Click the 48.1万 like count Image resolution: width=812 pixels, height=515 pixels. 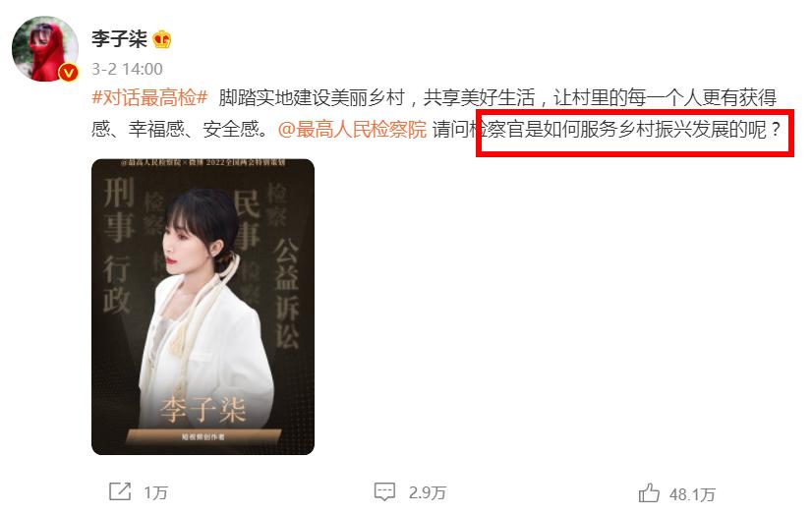(x=692, y=494)
